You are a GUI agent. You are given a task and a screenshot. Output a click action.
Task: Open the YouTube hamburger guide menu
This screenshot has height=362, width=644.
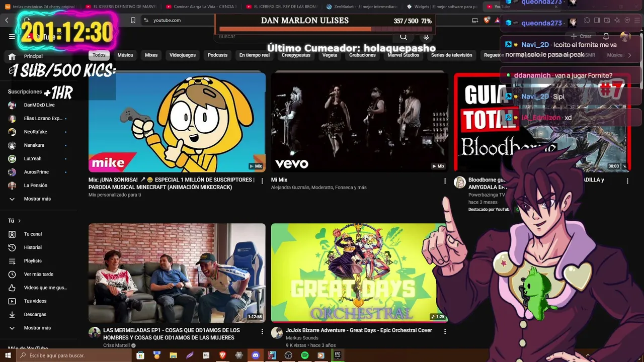[x=12, y=36]
